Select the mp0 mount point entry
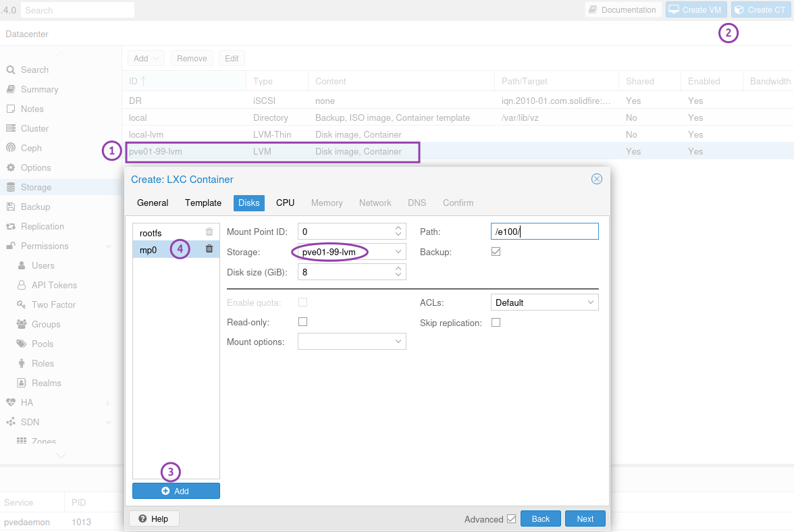The image size is (794, 532). tap(176, 250)
